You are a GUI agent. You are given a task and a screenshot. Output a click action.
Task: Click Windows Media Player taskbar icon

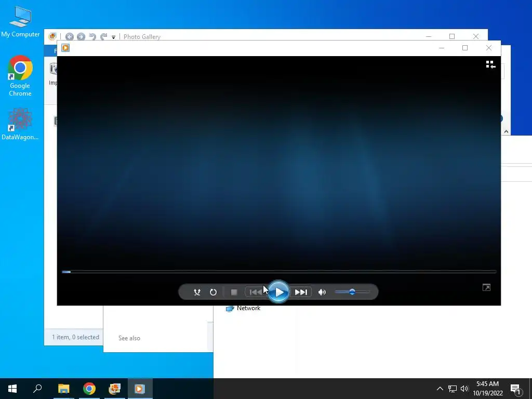[140, 389]
